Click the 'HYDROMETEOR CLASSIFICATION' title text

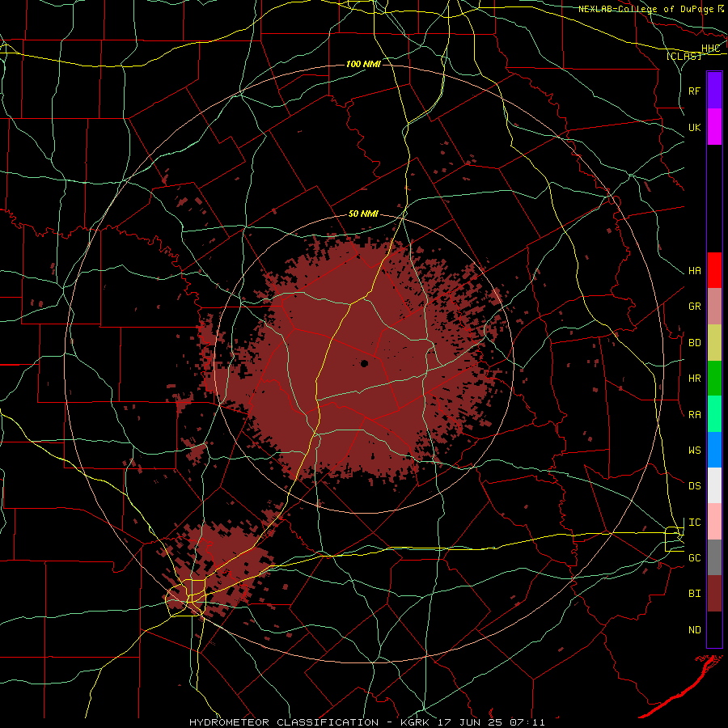tap(284, 722)
